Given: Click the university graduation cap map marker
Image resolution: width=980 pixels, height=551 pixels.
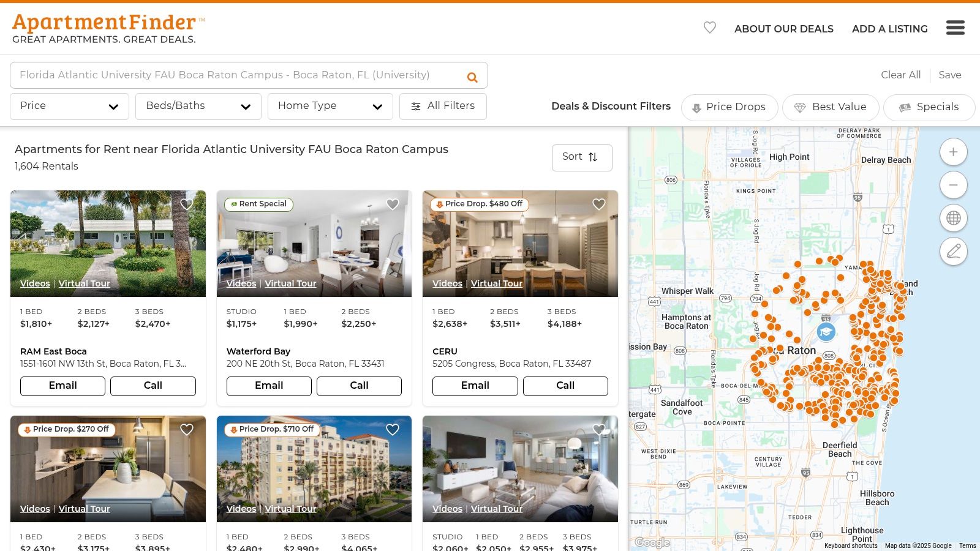Looking at the screenshot, I should pyautogui.click(x=826, y=332).
